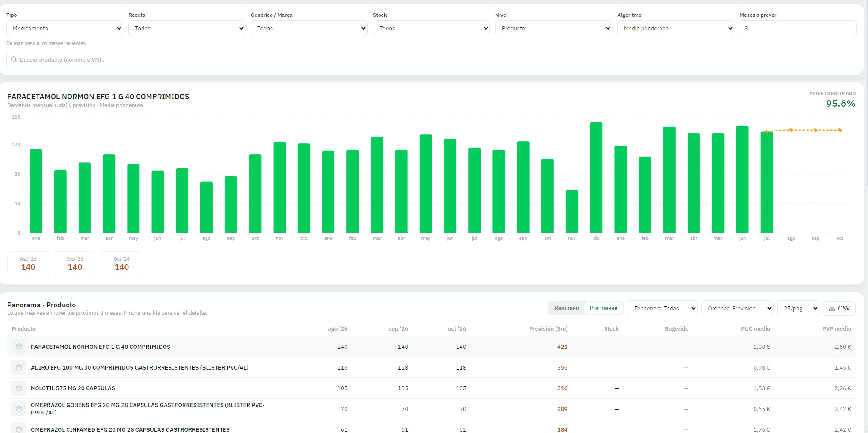The width and height of the screenshot is (868, 433).
Task: Open the Algoritmo dropdown Media ponderada
Action: coord(676,28)
